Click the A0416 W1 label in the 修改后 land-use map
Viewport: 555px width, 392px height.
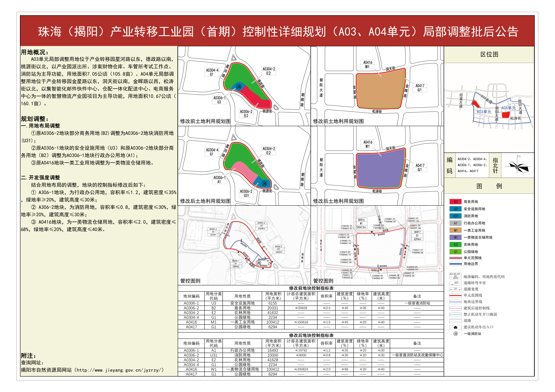368,144
